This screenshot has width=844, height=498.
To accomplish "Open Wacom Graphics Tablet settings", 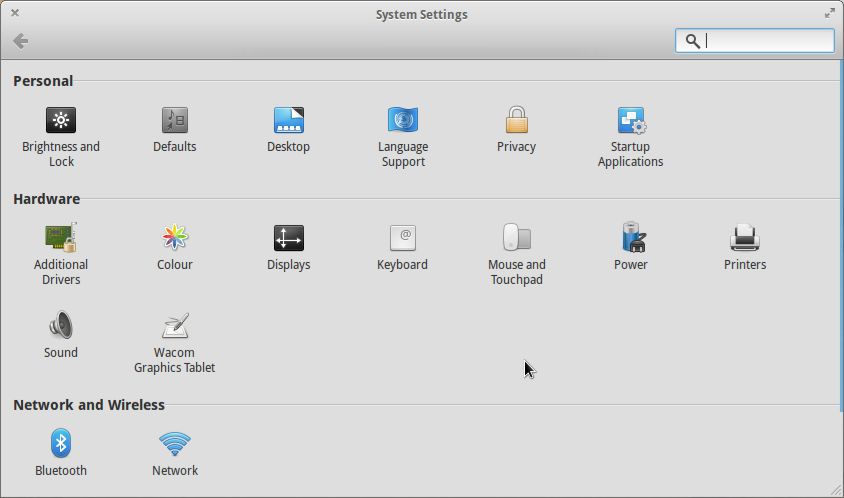I will pyautogui.click(x=175, y=327).
